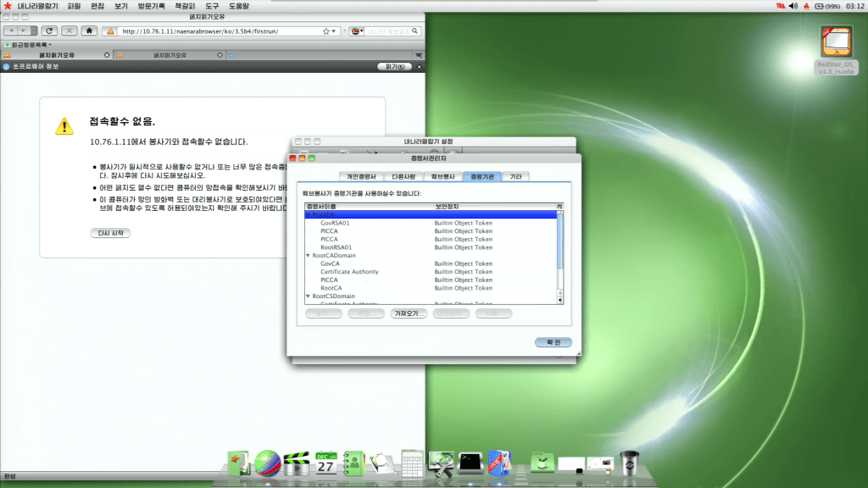Open the Terminal from the dock

click(x=470, y=463)
